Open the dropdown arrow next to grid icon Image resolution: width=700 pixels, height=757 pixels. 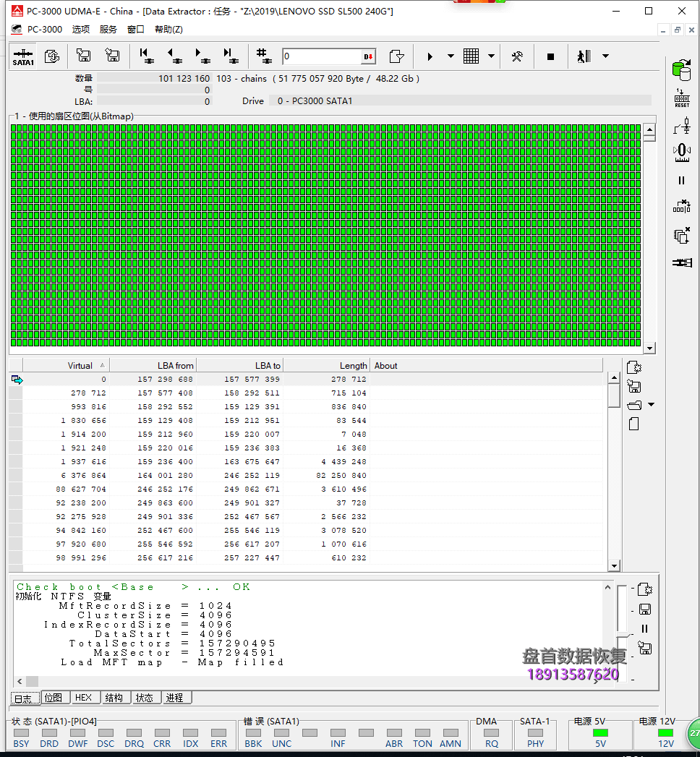491,56
